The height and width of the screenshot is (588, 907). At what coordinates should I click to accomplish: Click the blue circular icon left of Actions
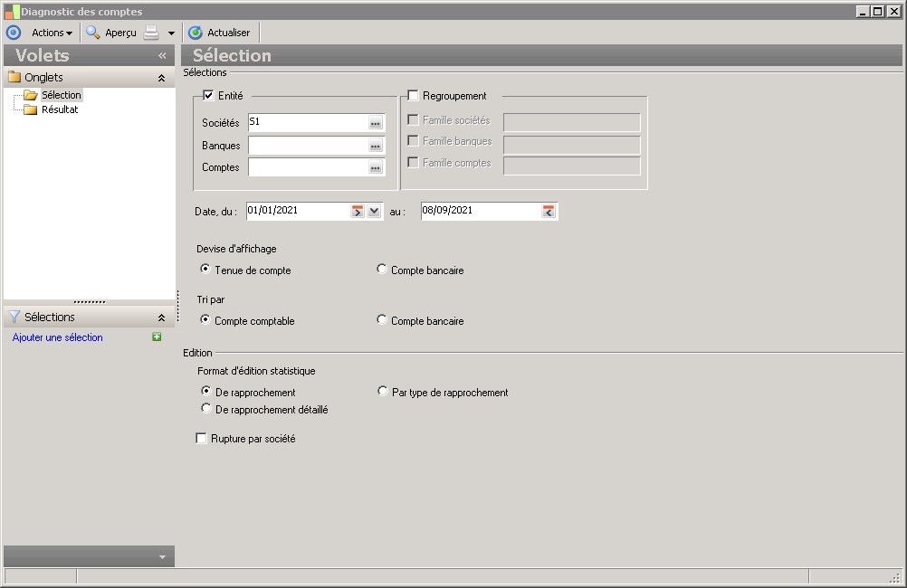click(x=14, y=33)
